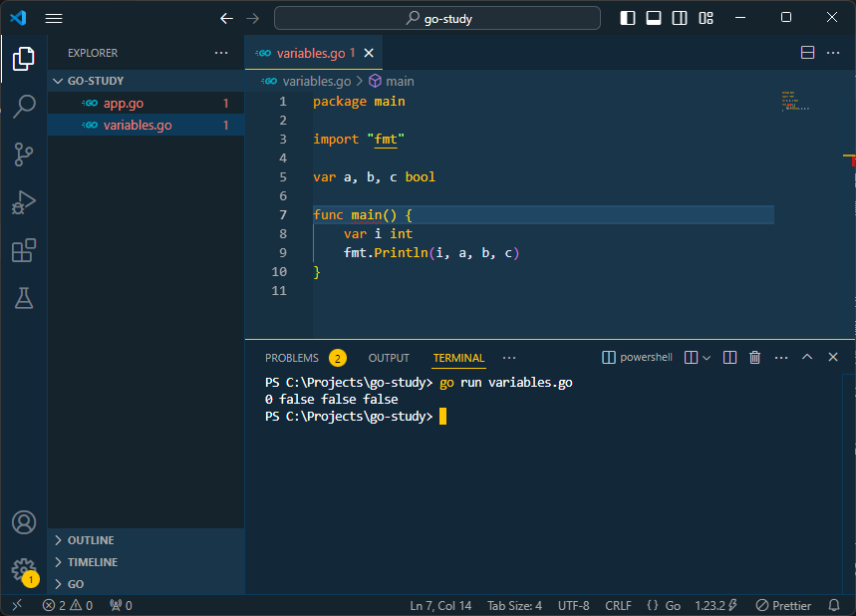This screenshot has width=856, height=616.
Task: Open the Search view in activity bar
Action: tap(23, 107)
